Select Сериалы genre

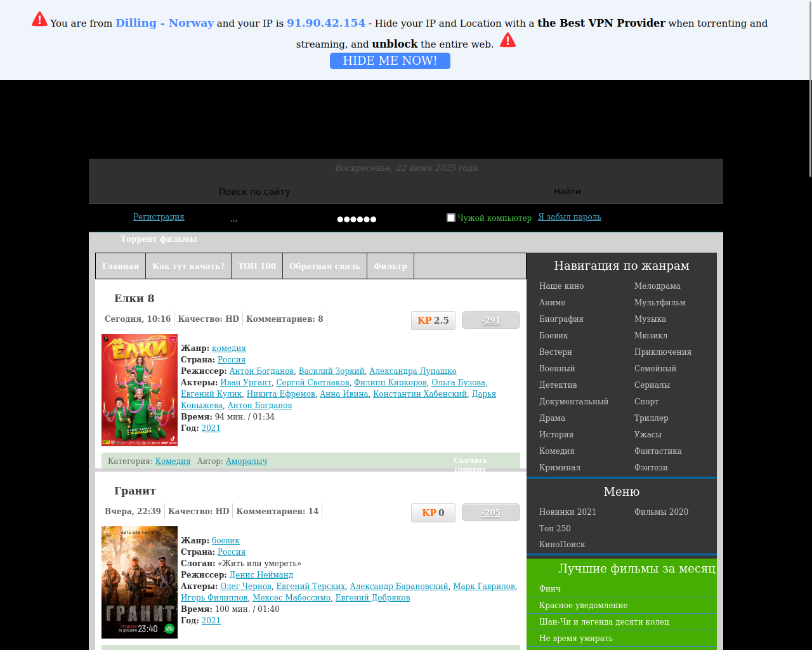pyautogui.click(x=652, y=385)
